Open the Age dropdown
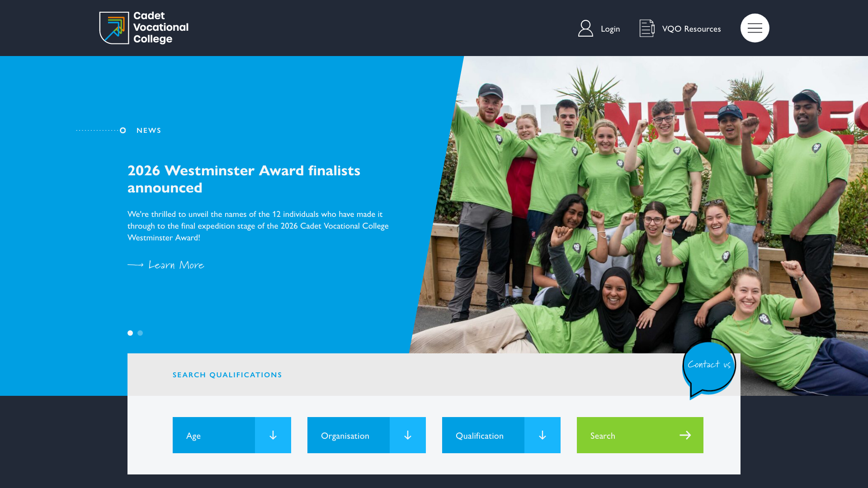 (232, 435)
